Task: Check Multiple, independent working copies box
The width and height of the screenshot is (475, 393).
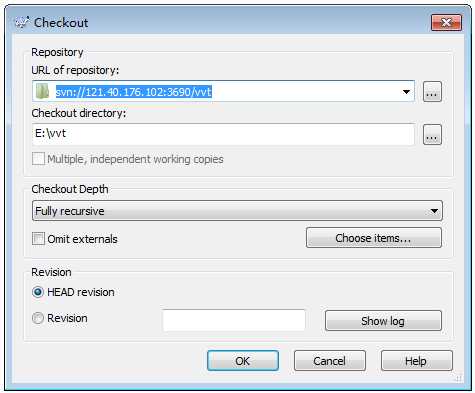Action: (x=38, y=159)
